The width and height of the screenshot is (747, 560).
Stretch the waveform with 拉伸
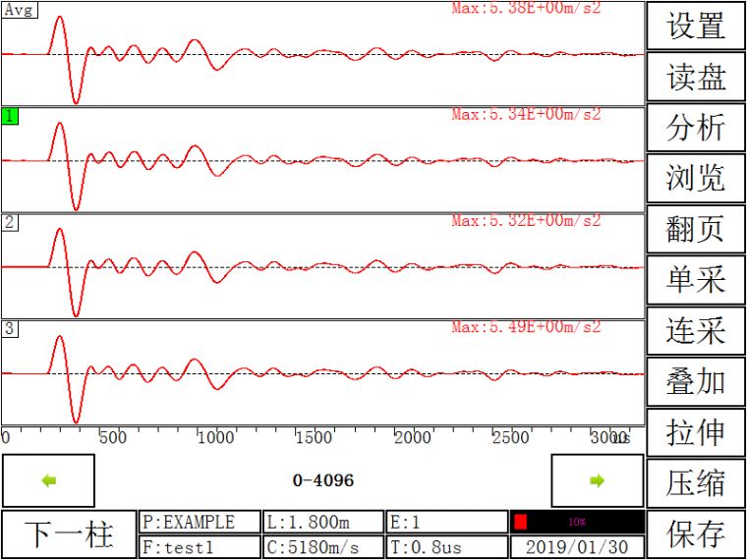click(695, 432)
